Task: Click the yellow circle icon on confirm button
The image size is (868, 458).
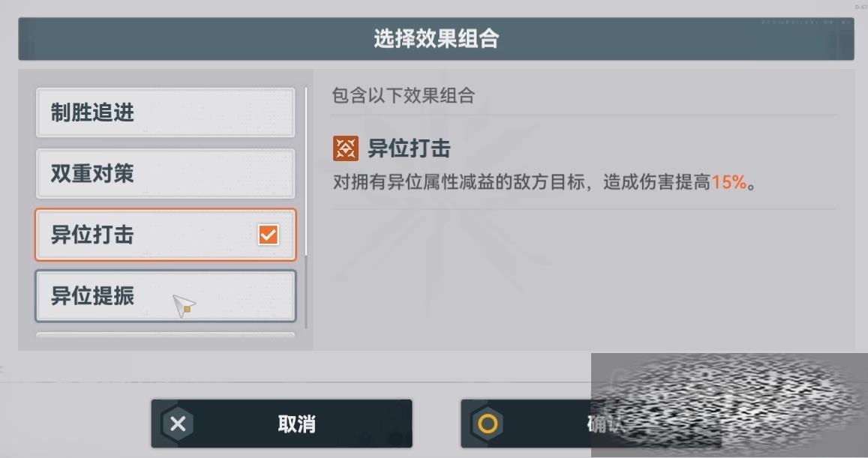Action: click(488, 424)
